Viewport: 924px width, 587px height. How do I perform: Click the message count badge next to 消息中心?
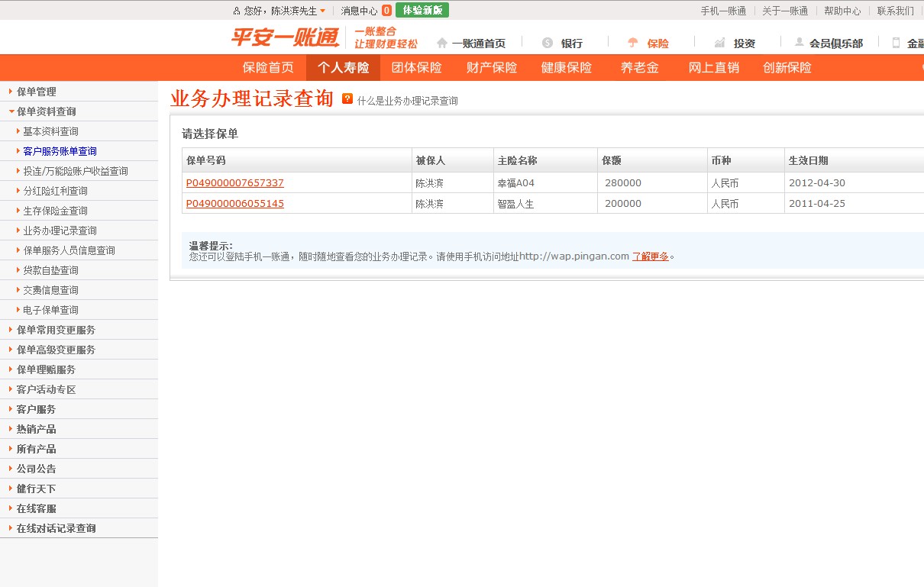(x=386, y=11)
